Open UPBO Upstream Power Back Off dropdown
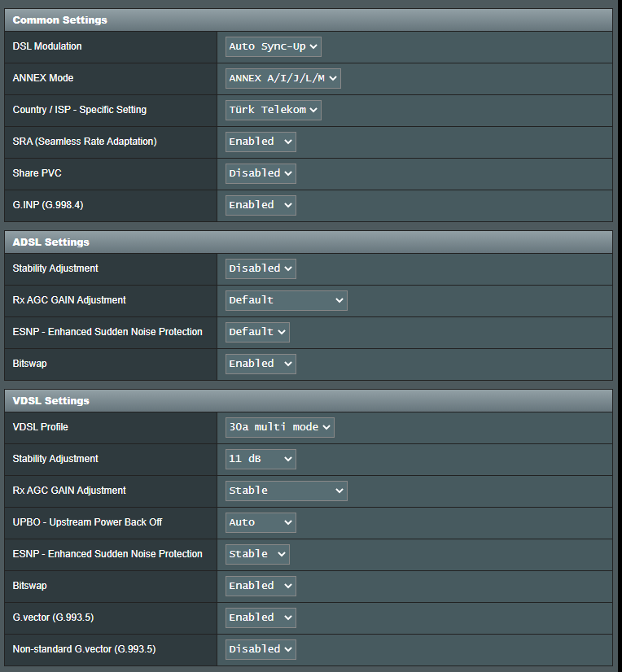This screenshot has height=672, width=622. pyautogui.click(x=261, y=522)
